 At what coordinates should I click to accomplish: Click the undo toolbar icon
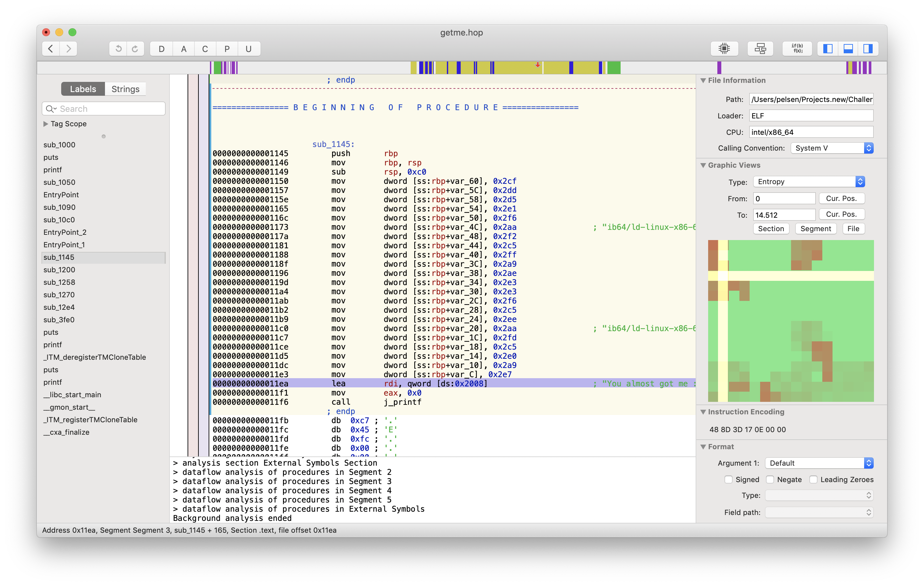click(118, 49)
